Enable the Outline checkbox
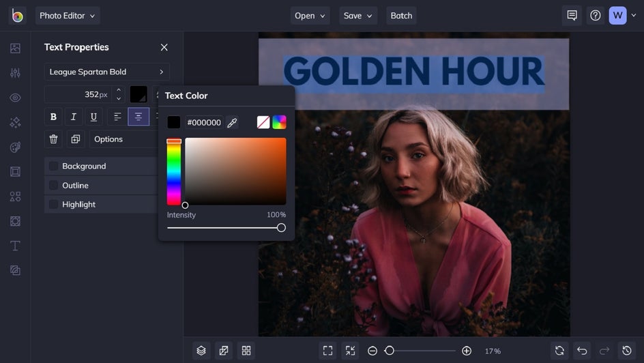Screen dimensions: 644x363 pyautogui.click(x=53, y=186)
